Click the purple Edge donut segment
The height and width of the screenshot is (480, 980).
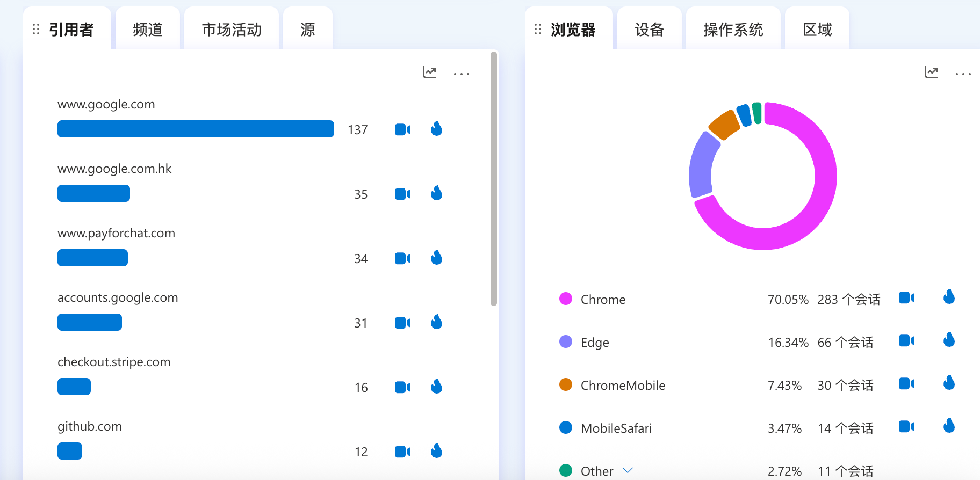[x=702, y=164]
